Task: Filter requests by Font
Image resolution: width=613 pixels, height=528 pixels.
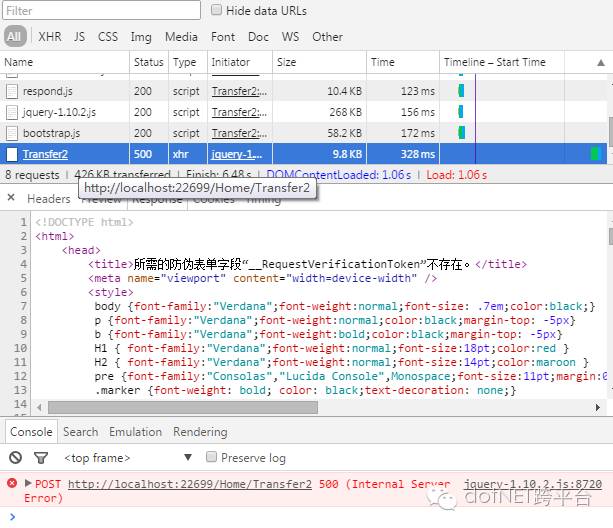Action: 223,37
